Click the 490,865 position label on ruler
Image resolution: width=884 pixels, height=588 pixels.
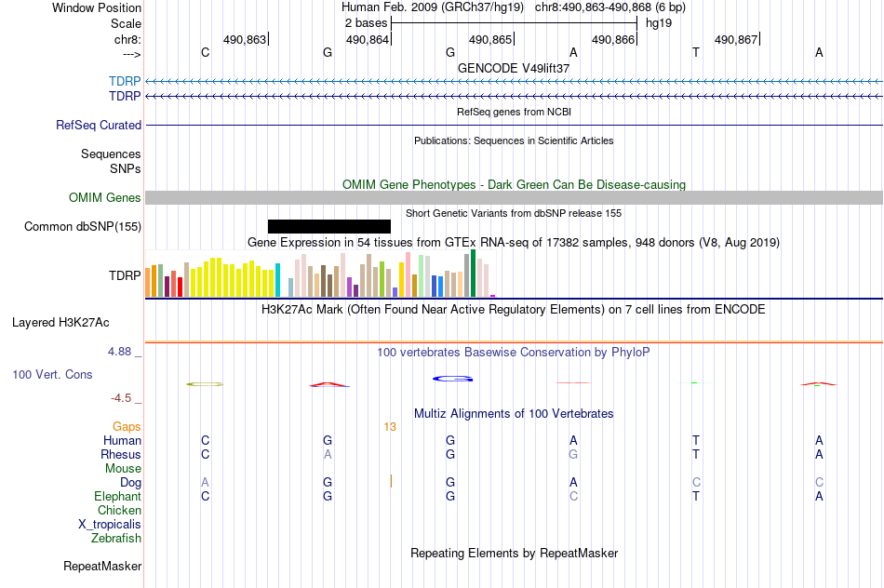[x=490, y=39]
